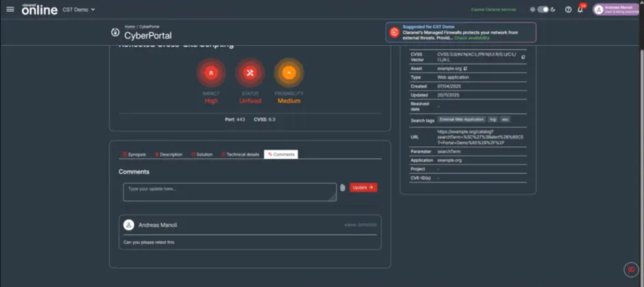Image resolution: width=644 pixels, height=287 pixels.
Task: Click the Explore Claranet services link
Action: tap(494, 10)
